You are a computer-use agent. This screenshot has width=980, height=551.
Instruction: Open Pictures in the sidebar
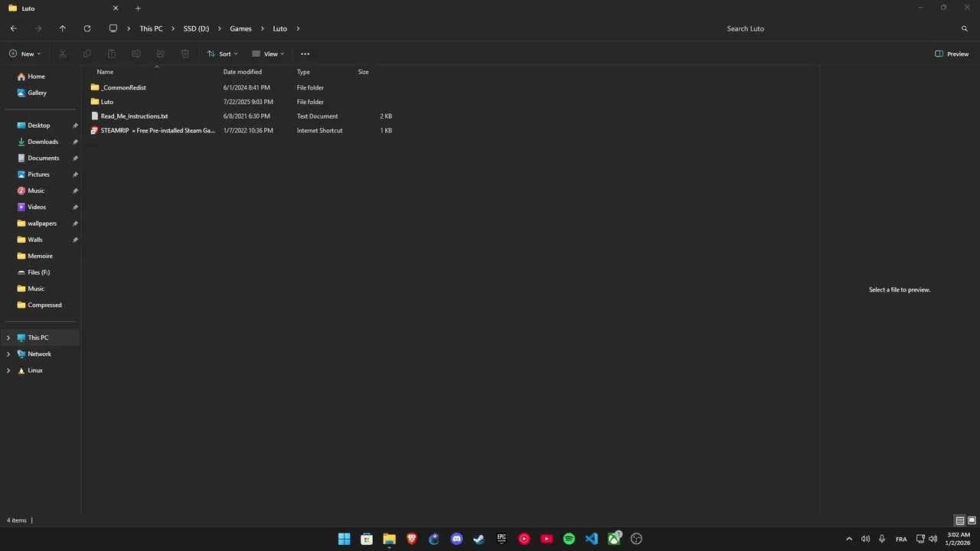coord(39,174)
